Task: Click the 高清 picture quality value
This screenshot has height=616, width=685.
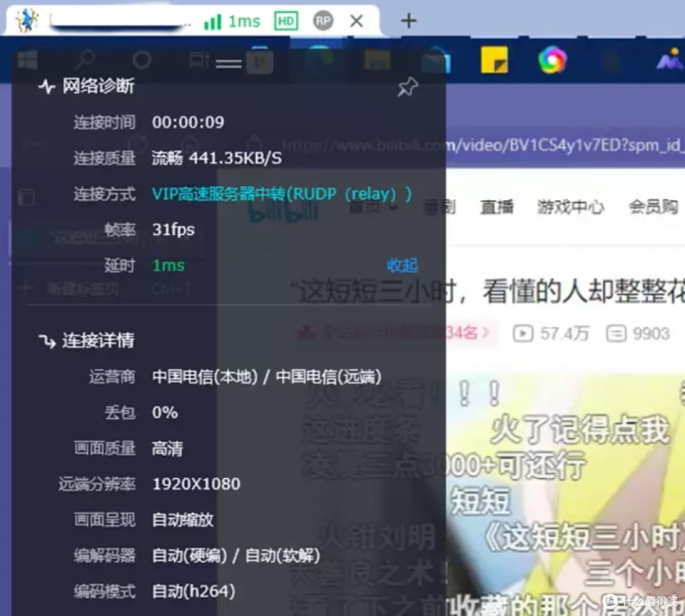Action: click(x=167, y=448)
